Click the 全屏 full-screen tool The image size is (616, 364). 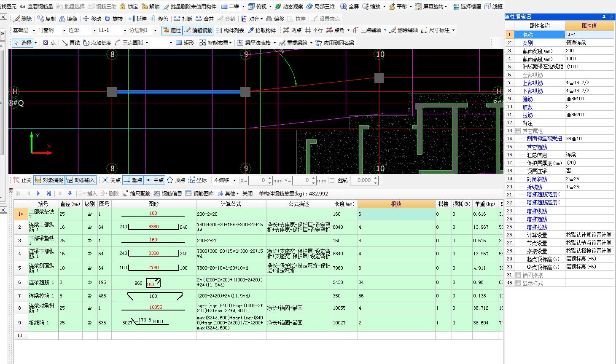[350, 6]
